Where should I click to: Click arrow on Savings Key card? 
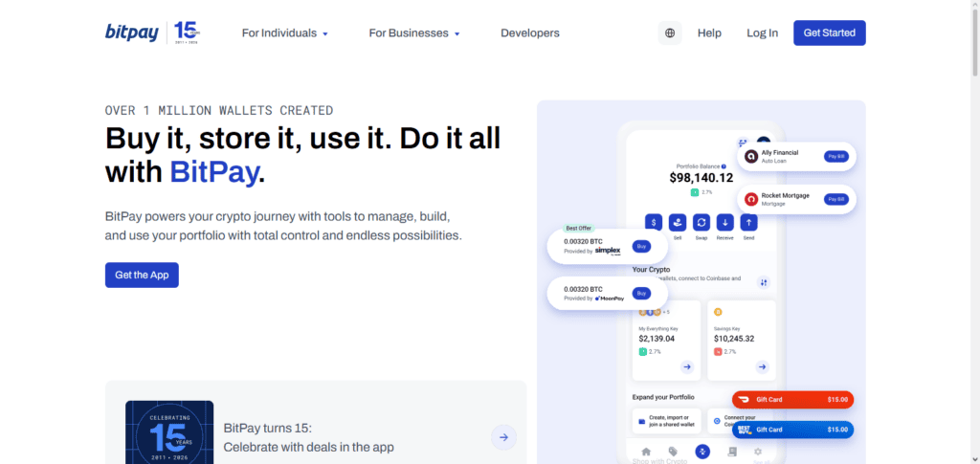click(x=763, y=366)
